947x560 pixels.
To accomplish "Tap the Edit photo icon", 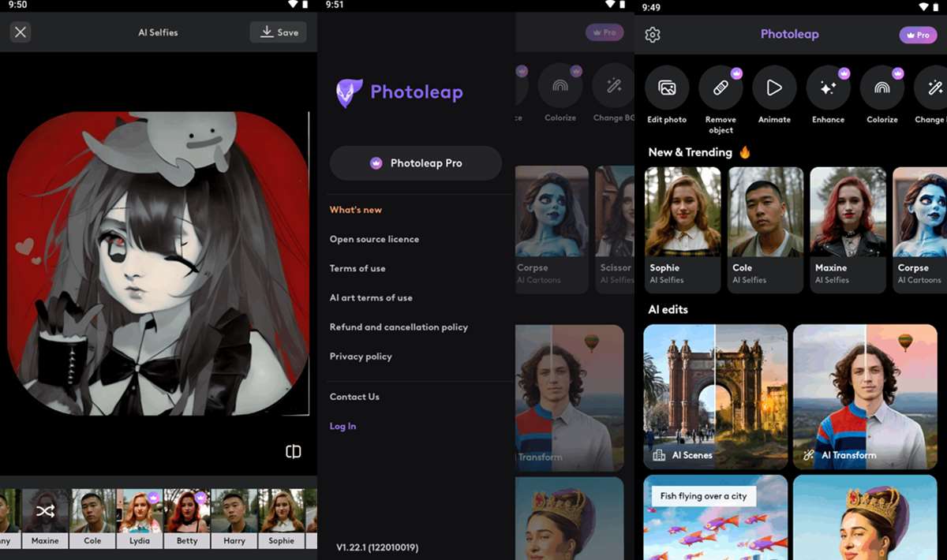I will [667, 88].
